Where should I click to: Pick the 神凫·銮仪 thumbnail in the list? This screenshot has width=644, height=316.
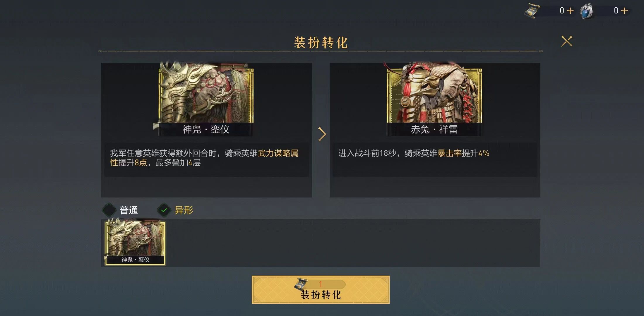click(x=135, y=243)
